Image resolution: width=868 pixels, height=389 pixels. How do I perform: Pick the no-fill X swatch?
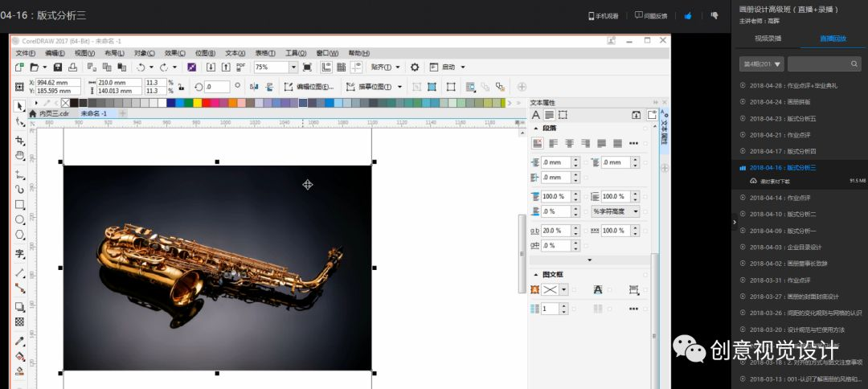[x=65, y=103]
